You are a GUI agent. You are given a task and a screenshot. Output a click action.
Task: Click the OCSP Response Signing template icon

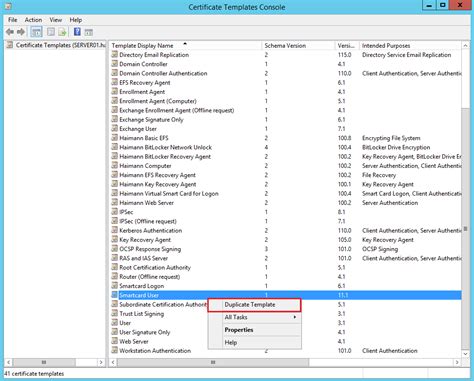coord(115,249)
